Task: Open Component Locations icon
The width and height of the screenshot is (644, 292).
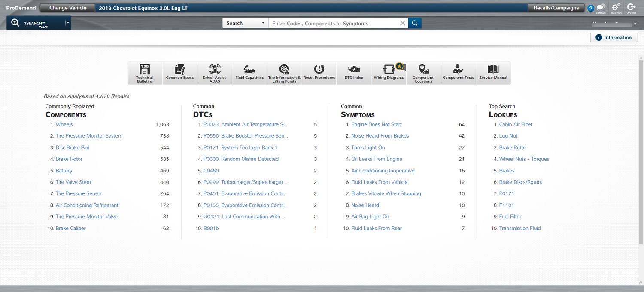Action: coord(423,73)
